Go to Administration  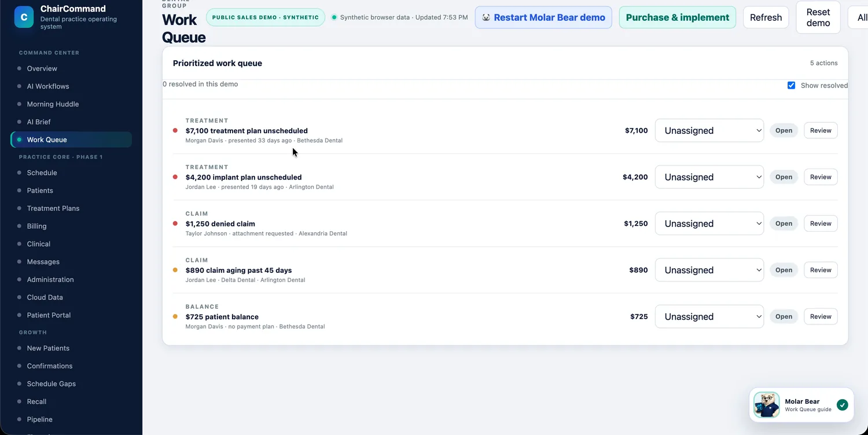[x=71, y=279]
